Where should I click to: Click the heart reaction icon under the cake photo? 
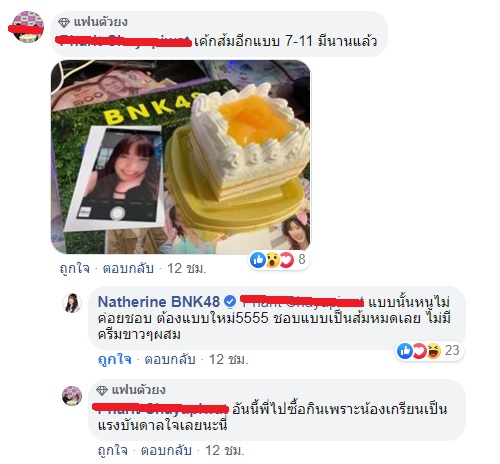pos(286,260)
